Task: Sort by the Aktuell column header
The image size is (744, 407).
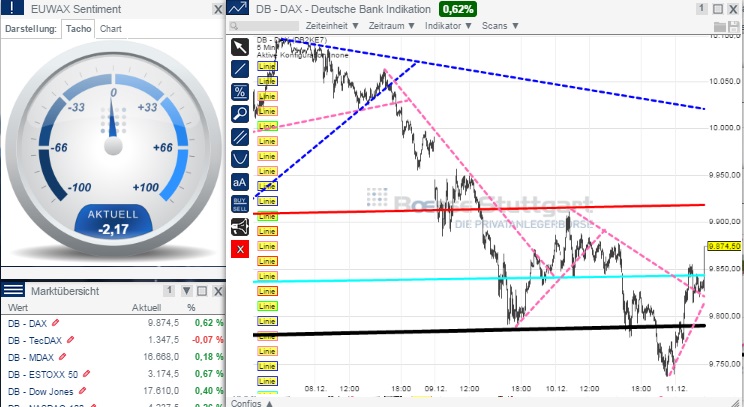Action: (x=146, y=307)
